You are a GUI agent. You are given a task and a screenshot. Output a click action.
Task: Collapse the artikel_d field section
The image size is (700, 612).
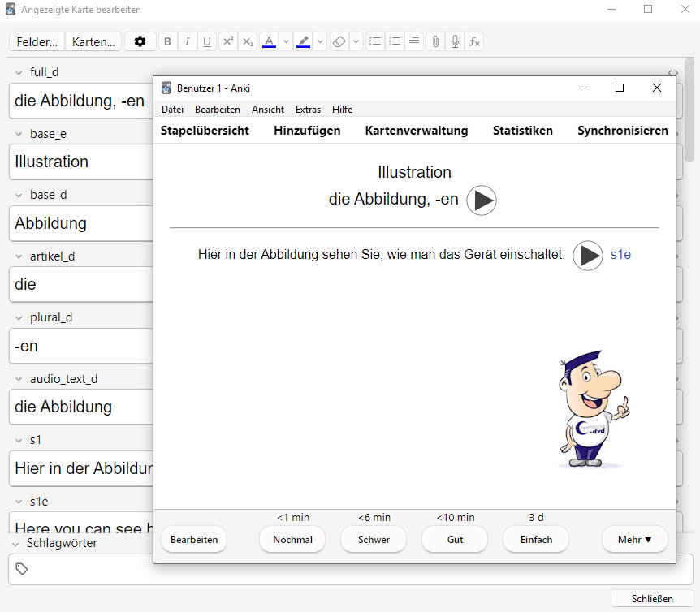pos(19,256)
